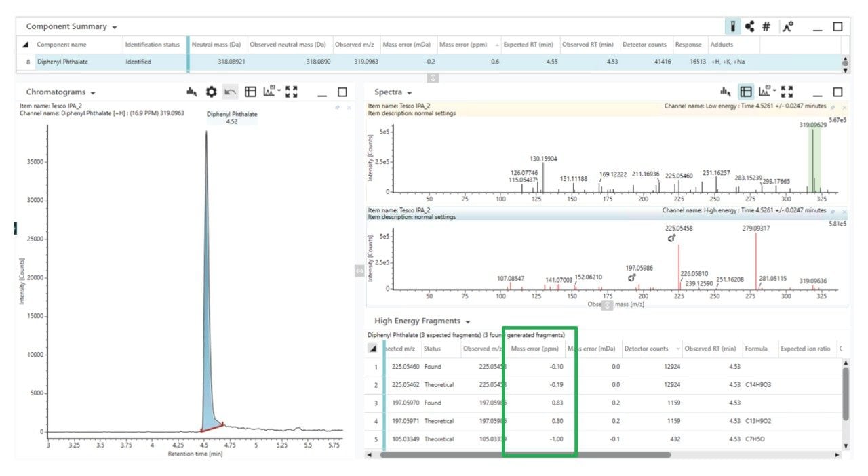Open the Spectra panel dropdown
Screen dimensions: 868x476
pyautogui.click(x=409, y=93)
